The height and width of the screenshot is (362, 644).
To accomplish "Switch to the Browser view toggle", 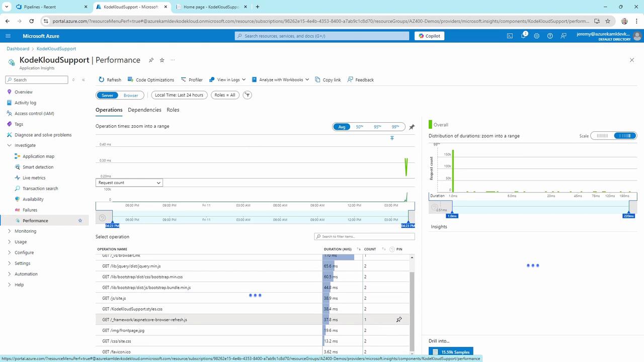I will coord(131,95).
